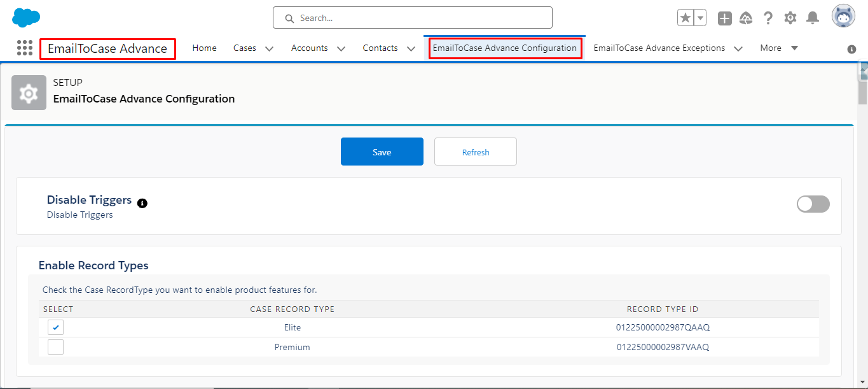Viewport: 868px width, 389px height.
Task: Click the user avatar profile icon
Action: [843, 17]
